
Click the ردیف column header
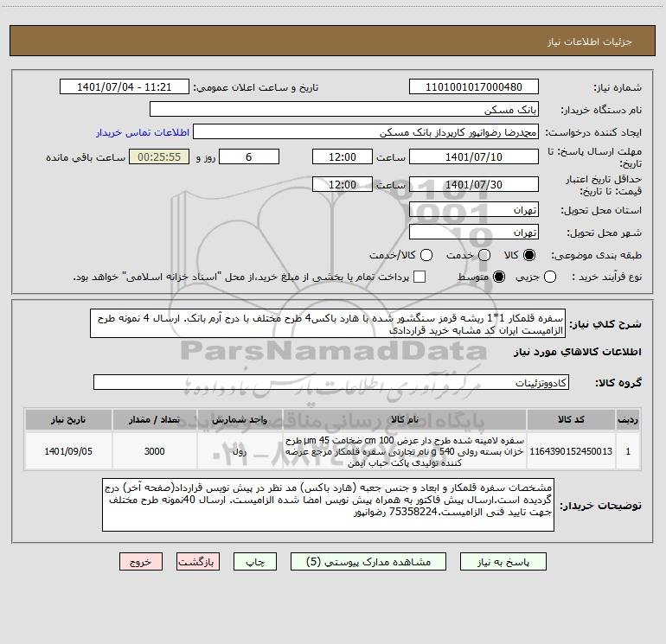tap(628, 419)
